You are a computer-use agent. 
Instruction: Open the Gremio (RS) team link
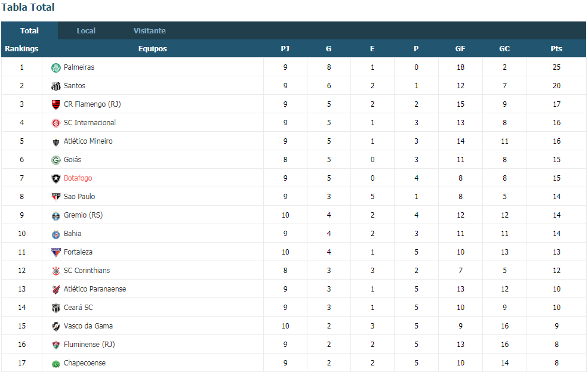[x=83, y=215]
